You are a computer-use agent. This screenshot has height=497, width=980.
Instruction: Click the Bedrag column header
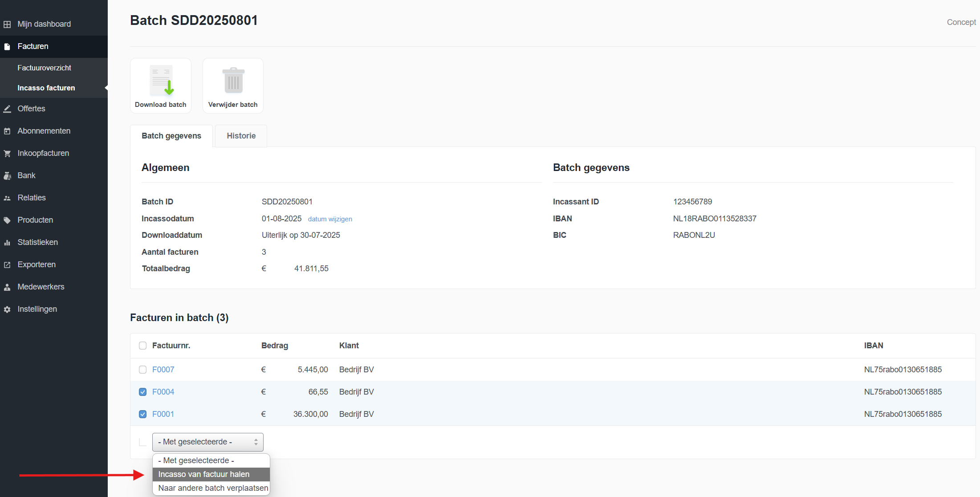[274, 346]
